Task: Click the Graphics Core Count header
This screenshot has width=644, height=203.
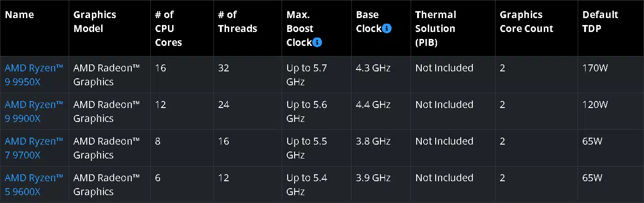Action: pyautogui.click(x=527, y=21)
